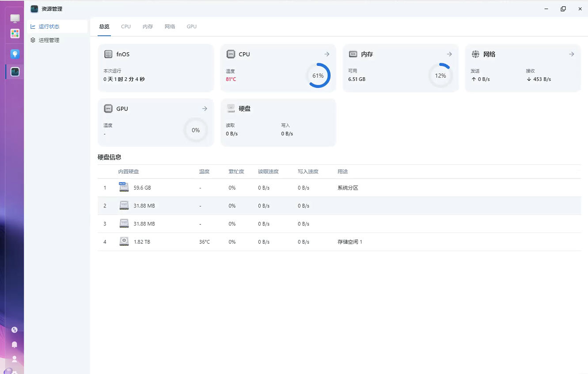Click the CPU card processor icon
This screenshot has width=588, height=374.
click(x=231, y=54)
